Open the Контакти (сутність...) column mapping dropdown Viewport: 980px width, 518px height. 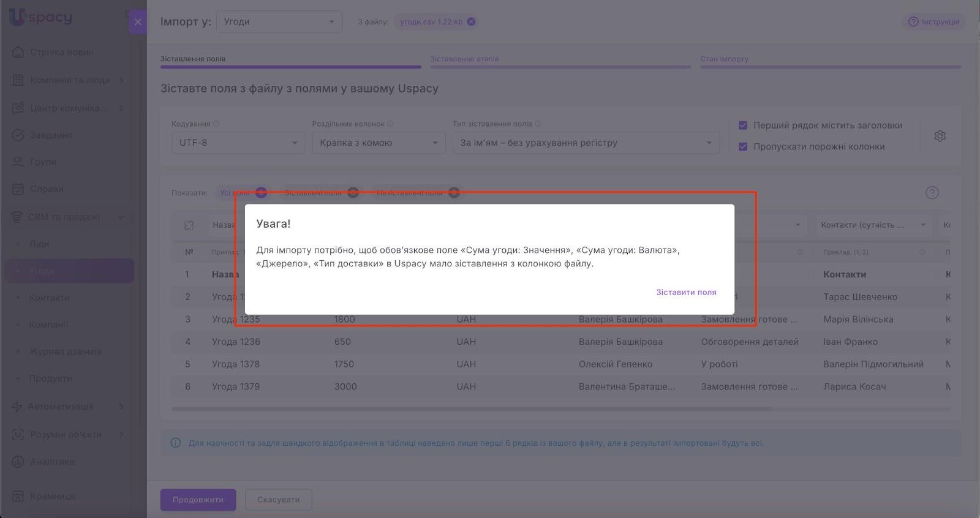(873, 225)
